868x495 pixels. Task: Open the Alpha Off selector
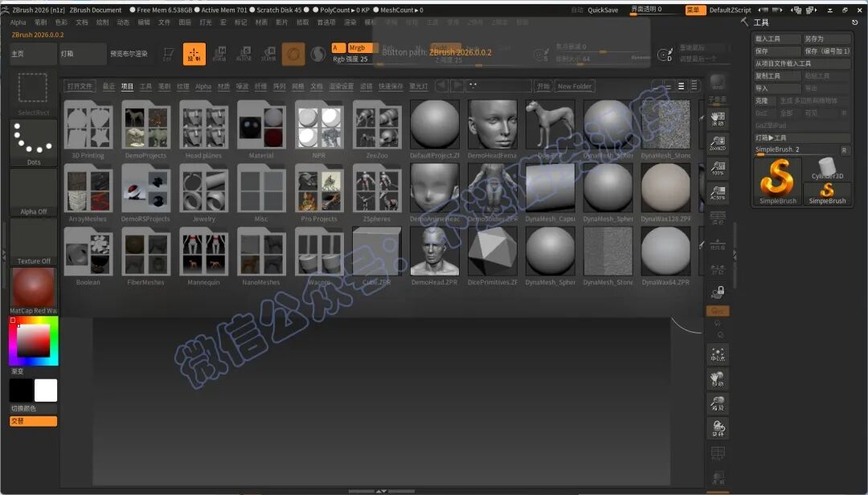[x=33, y=193]
